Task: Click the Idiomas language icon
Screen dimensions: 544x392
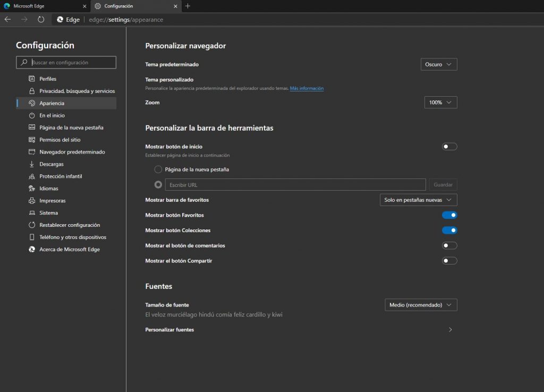Action: pyautogui.click(x=32, y=189)
